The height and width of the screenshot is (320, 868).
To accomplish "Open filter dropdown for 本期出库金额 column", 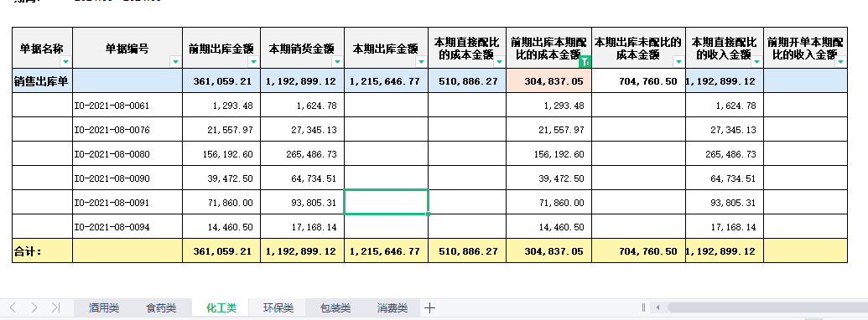I will click(x=421, y=62).
